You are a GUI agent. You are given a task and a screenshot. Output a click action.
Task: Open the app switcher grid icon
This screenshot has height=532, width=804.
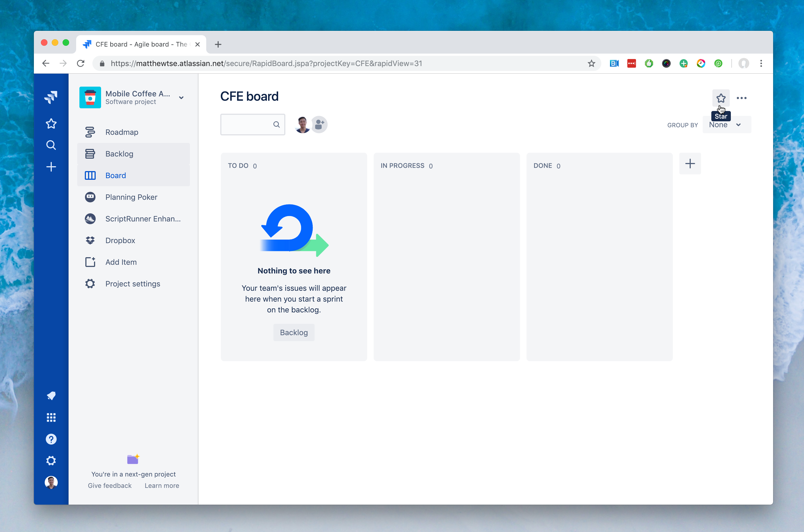pos(51,417)
